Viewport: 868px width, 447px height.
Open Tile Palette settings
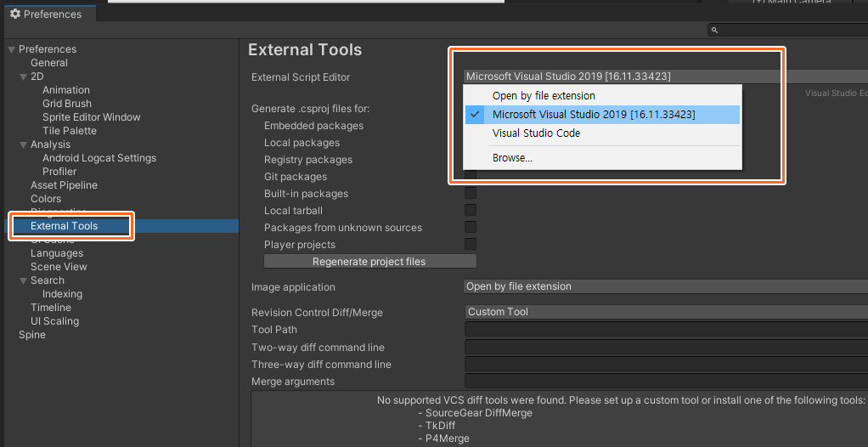point(70,131)
